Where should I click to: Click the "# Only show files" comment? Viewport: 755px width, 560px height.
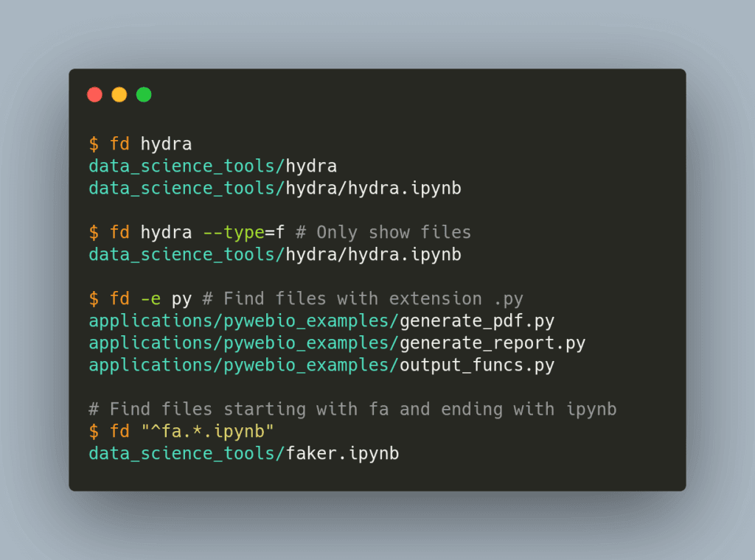[383, 233]
